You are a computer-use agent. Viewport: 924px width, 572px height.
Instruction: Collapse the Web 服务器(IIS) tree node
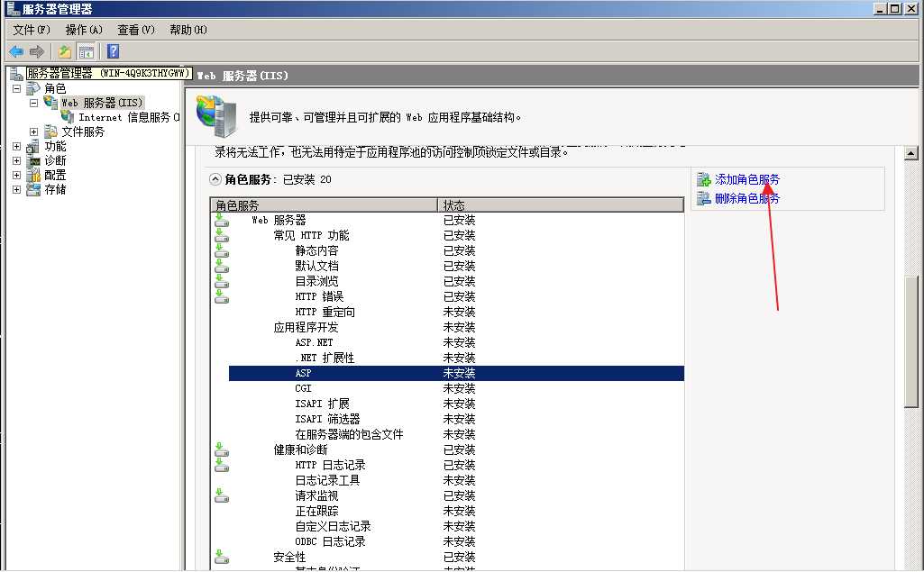[33, 103]
